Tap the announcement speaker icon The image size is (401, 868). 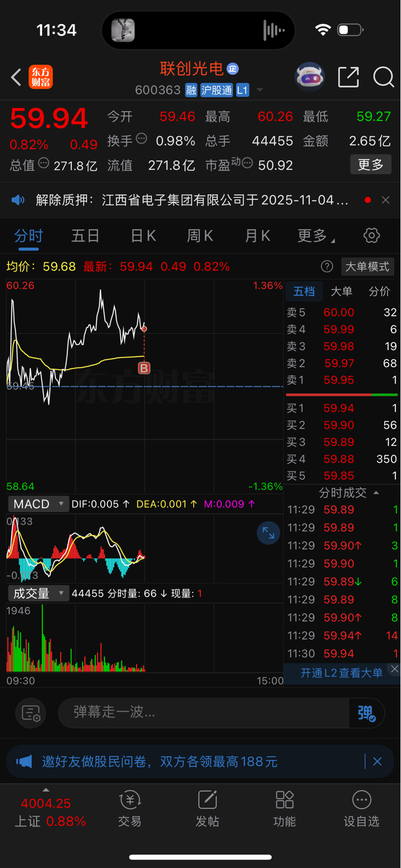pos(18,200)
